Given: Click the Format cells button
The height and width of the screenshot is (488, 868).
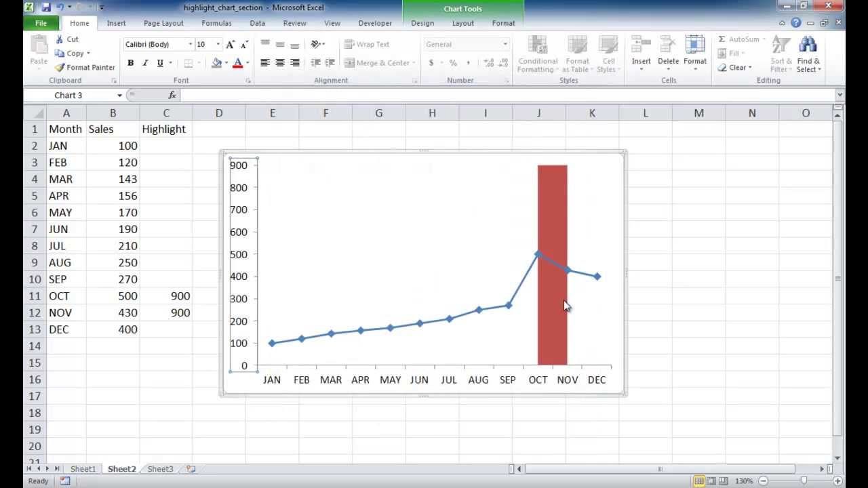Looking at the screenshot, I should [x=695, y=54].
